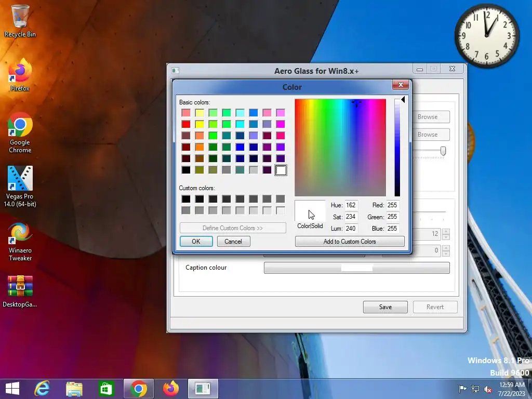The width and height of the screenshot is (532, 399).
Task: Launch Firefox from the desktop shortcut
Action: pyautogui.click(x=20, y=75)
